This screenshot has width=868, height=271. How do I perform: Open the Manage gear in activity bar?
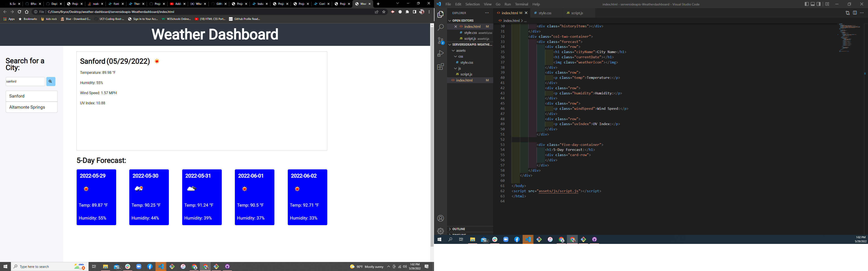pos(440,231)
